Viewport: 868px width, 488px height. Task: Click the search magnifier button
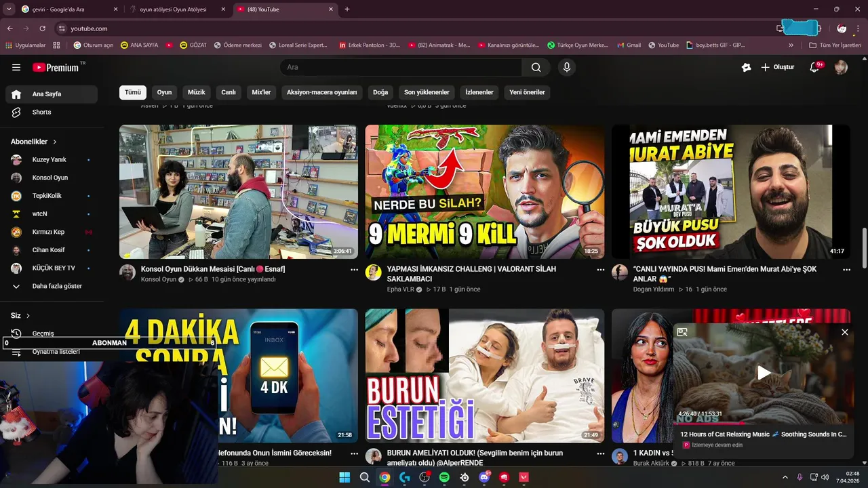(536, 67)
